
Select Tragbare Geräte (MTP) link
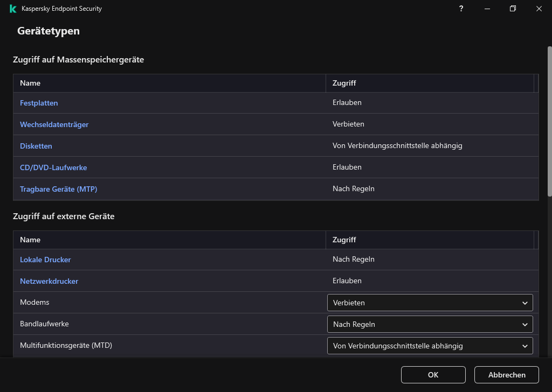click(58, 189)
